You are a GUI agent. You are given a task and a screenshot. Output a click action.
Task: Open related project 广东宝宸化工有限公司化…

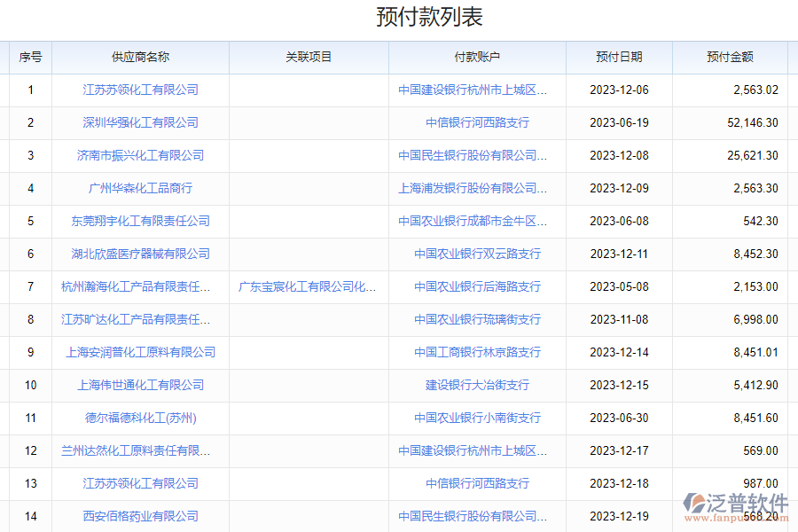[309, 286]
